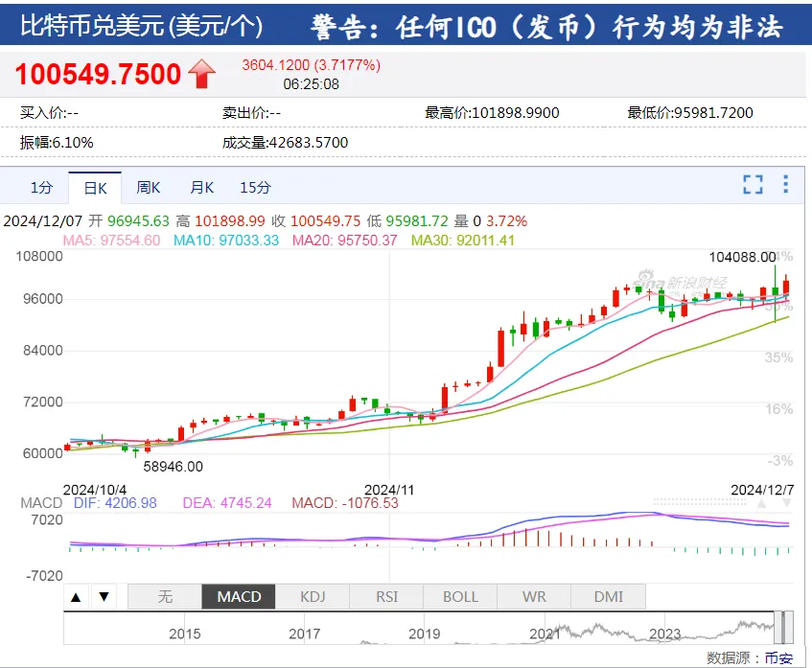
Task: Click the red price-up arrow icon
Action: 202,74
